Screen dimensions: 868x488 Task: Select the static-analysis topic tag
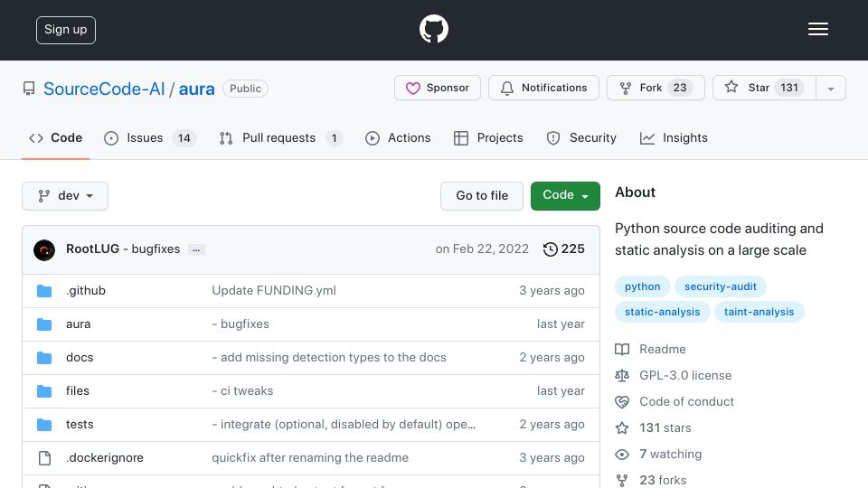point(662,312)
